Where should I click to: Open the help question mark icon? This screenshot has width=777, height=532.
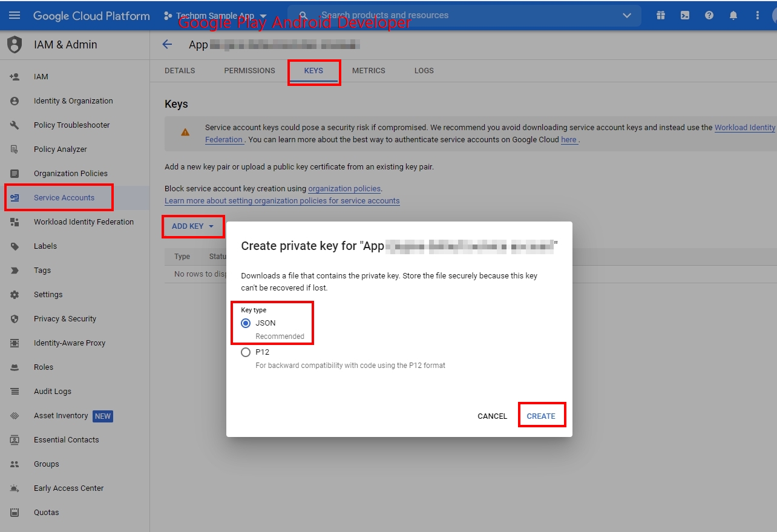coord(709,16)
